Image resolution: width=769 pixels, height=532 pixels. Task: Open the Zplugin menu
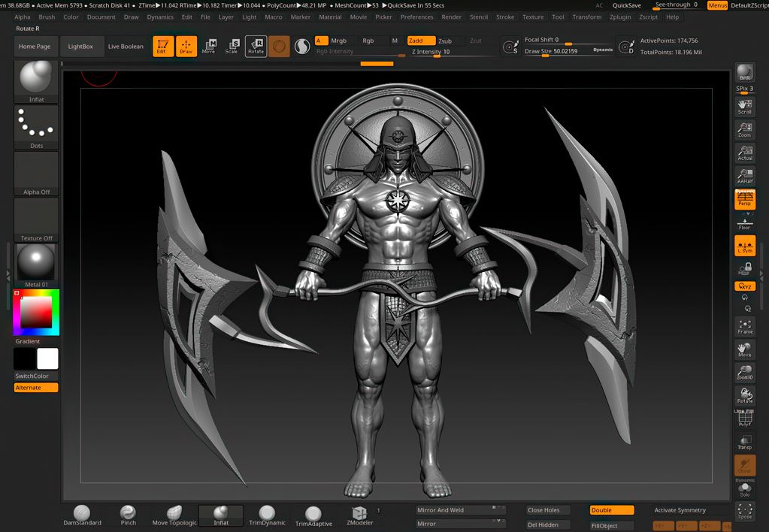click(620, 17)
